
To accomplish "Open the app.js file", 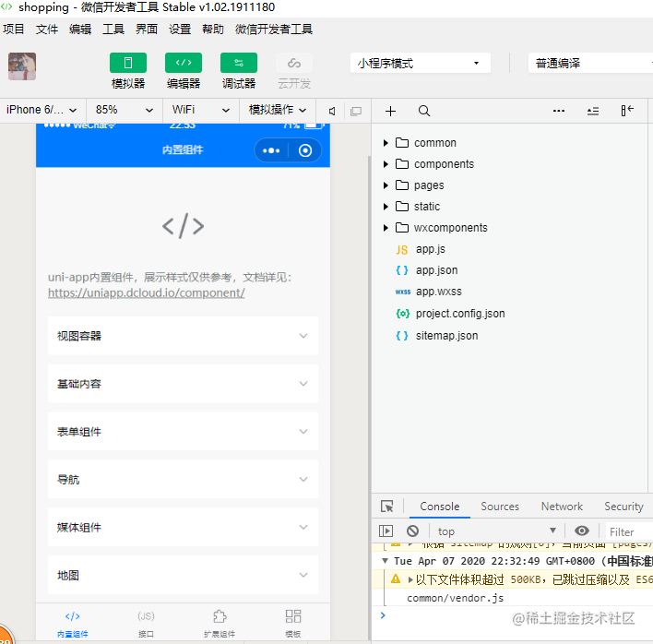I will coord(430,249).
